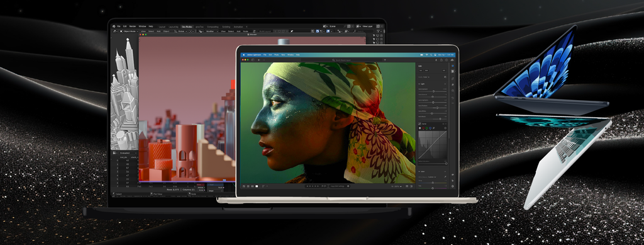Open File menu in Blender
This screenshot has width=644, height=245.
(119, 26)
